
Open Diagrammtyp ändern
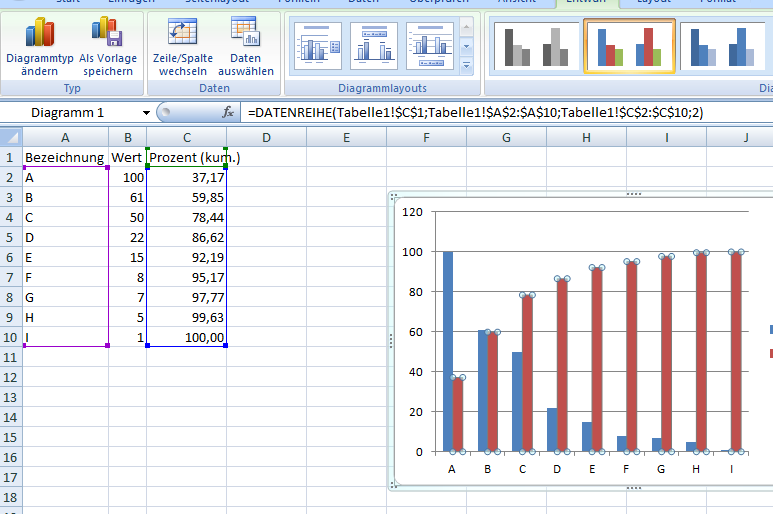(x=39, y=47)
